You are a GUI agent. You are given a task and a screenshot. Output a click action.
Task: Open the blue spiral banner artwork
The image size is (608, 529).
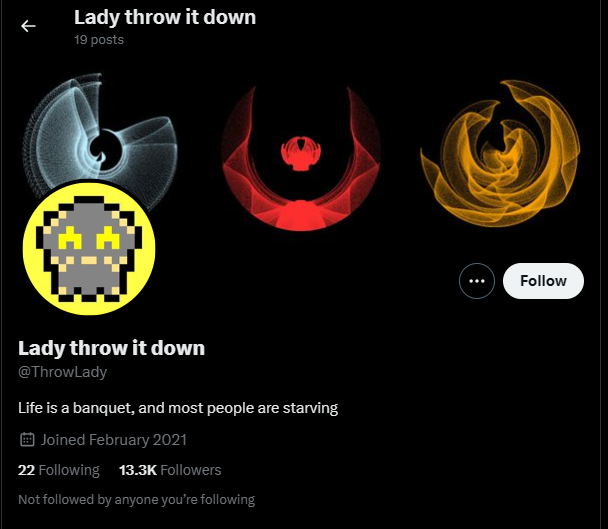pos(100,132)
